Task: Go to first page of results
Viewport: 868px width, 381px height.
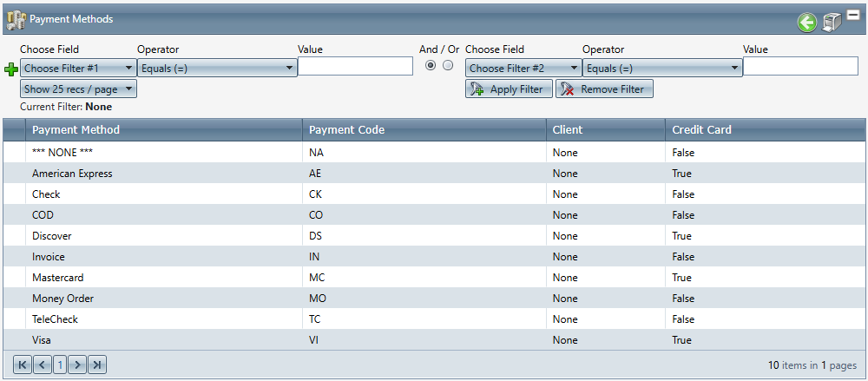Action: [x=23, y=365]
